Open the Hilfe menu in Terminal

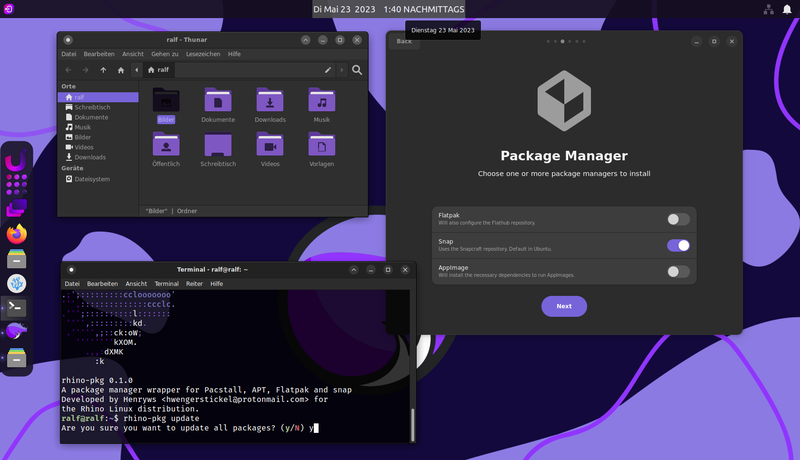coord(217,284)
